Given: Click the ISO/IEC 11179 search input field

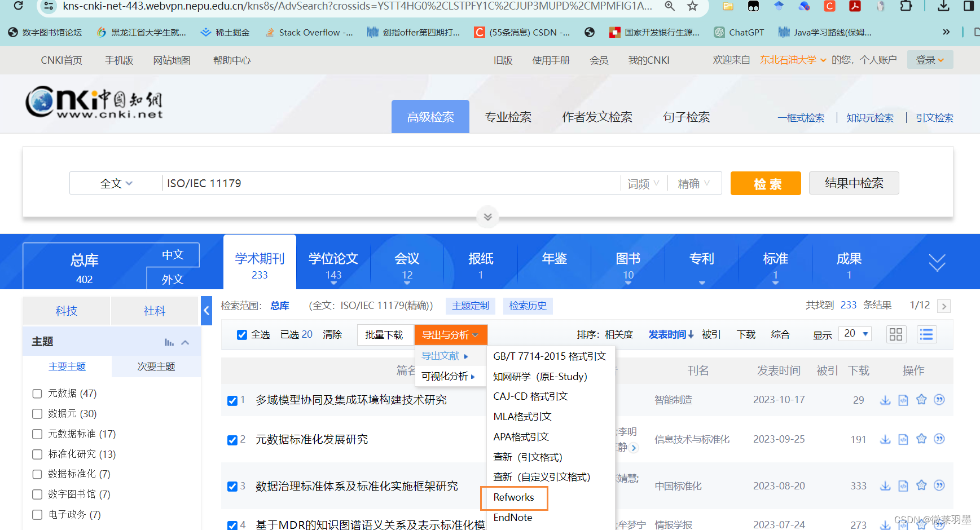Looking at the screenshot, I should coord(390,183).
